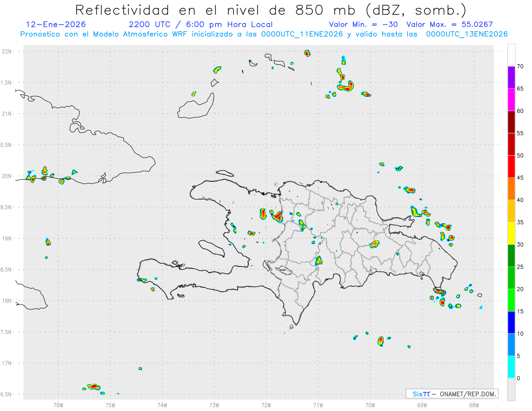Click the '74W' longitude label
Screen dimensions: 532x411
click(x=162, y=405)
